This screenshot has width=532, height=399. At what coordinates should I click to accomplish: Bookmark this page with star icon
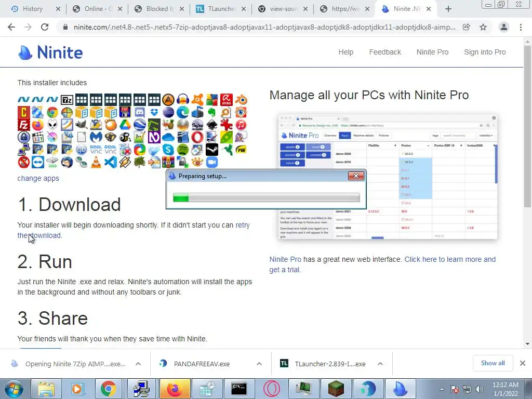tap(483, 27)
